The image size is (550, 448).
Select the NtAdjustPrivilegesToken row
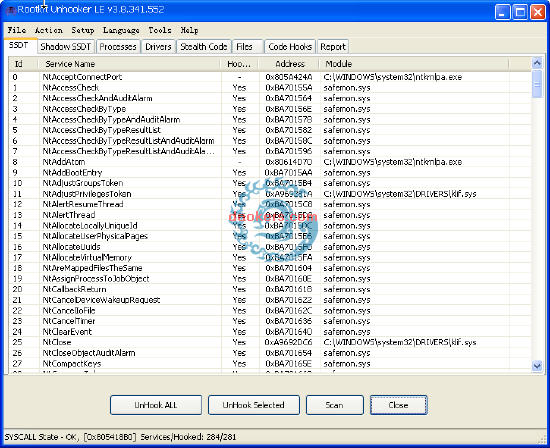270,194
